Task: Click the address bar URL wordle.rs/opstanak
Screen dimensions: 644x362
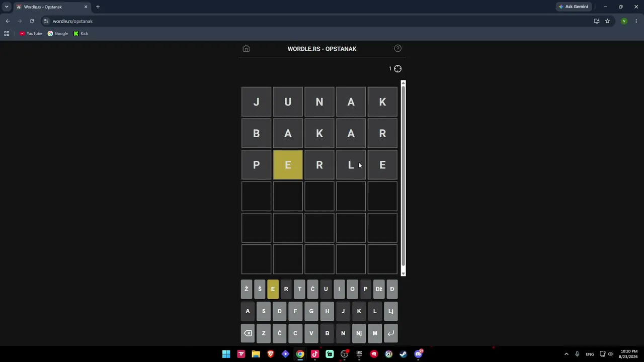Action: (72, 21)
